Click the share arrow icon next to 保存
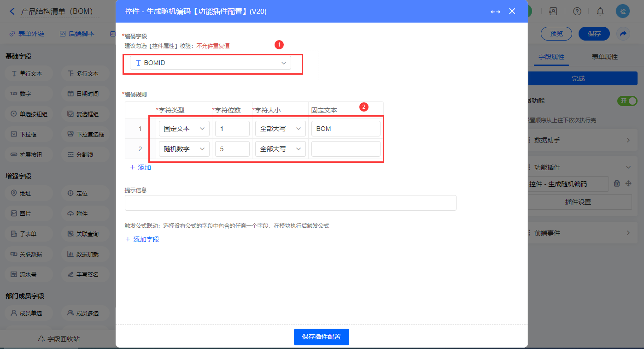 [x=623, y=34]
